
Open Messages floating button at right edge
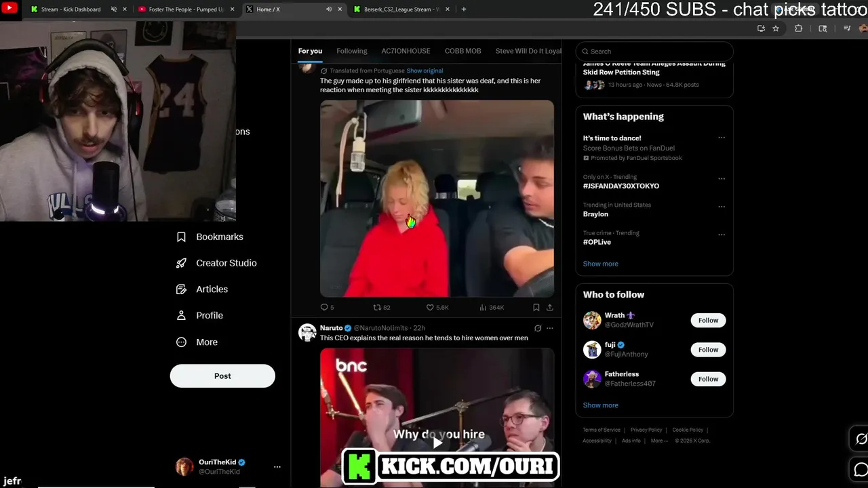pyautogui.click(x=861, y=470)
